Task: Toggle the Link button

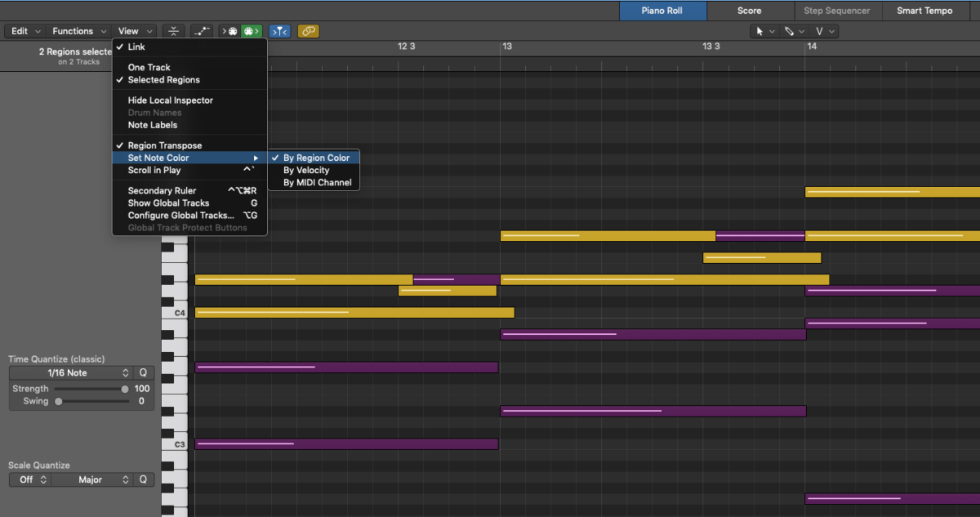Action: coord(308,30)
